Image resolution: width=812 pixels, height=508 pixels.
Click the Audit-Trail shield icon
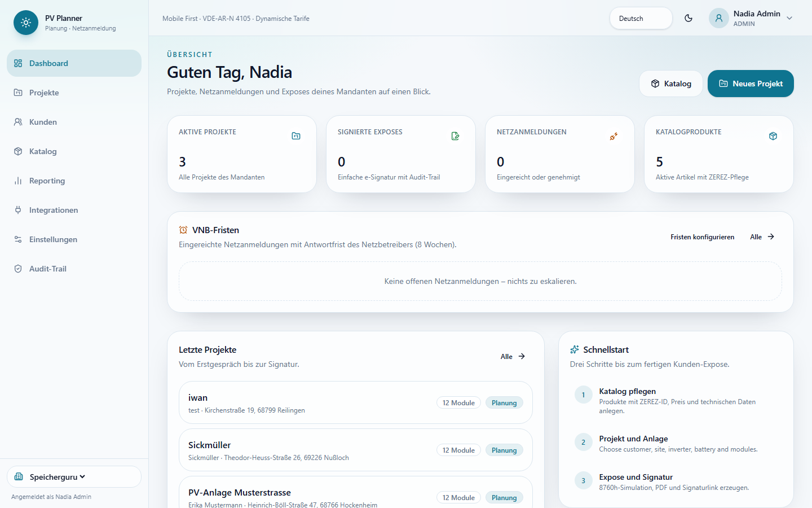(18, 269)
